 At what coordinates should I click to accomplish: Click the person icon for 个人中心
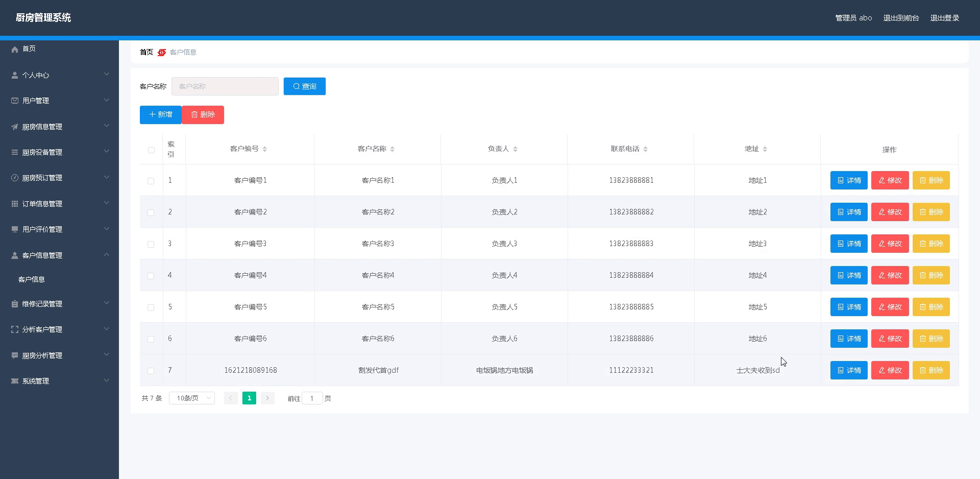click(15, 75)
